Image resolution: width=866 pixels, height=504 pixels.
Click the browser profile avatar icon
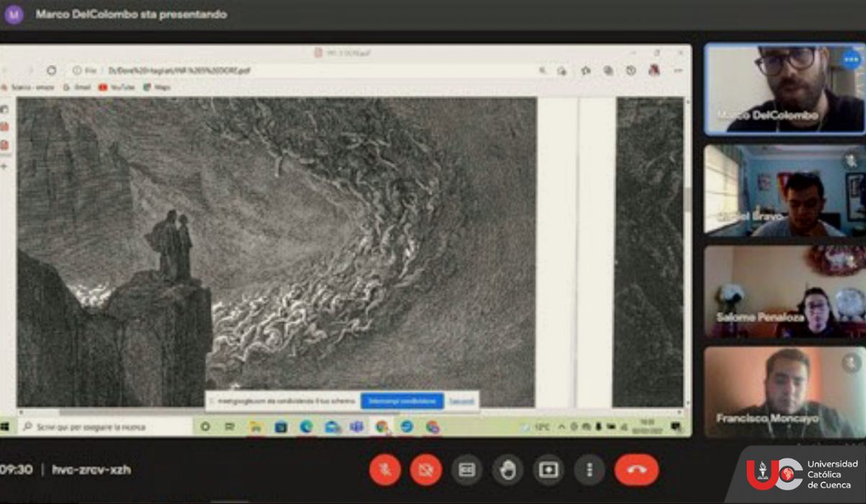(654, 71)
